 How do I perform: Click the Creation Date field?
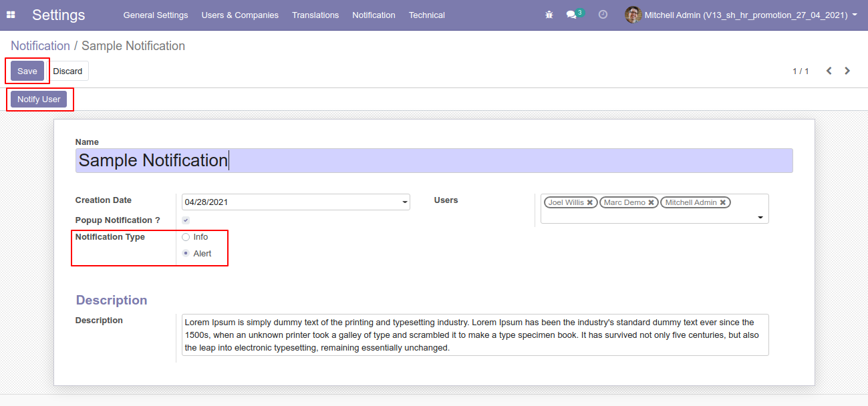(296, 202)
